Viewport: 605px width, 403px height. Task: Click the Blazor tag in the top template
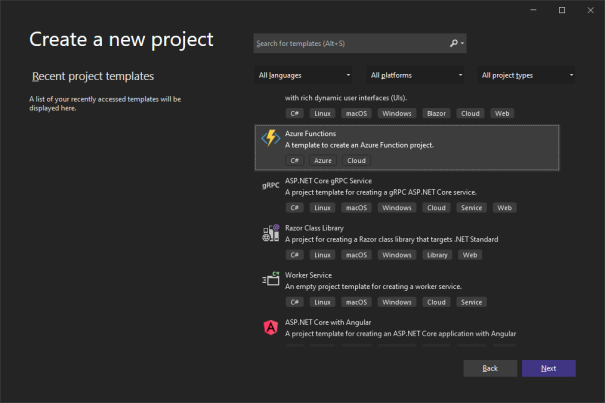pos(436,113)
